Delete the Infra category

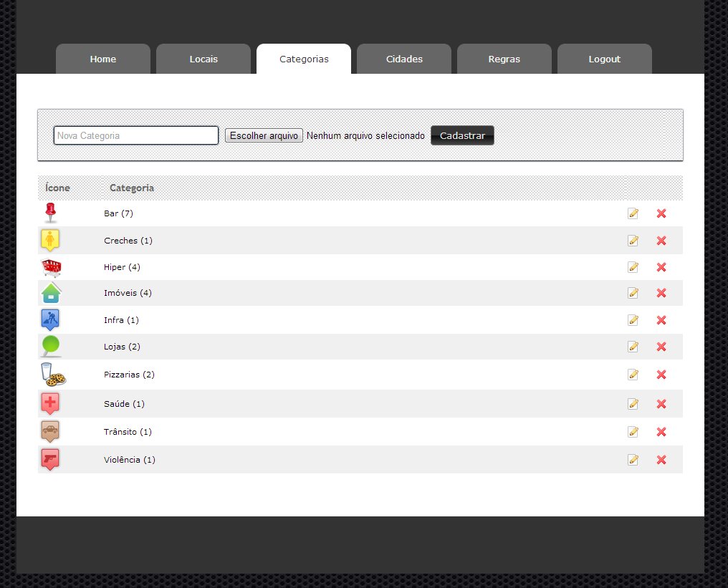[661, 319]
